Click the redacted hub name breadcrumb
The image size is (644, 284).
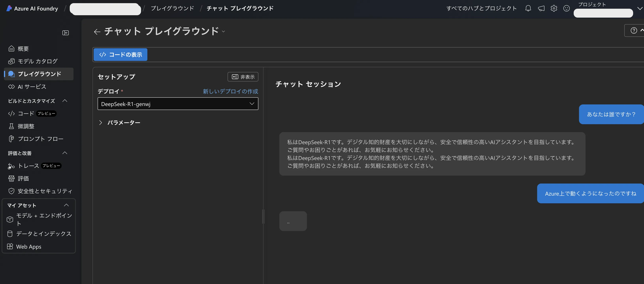click(105, 9)
